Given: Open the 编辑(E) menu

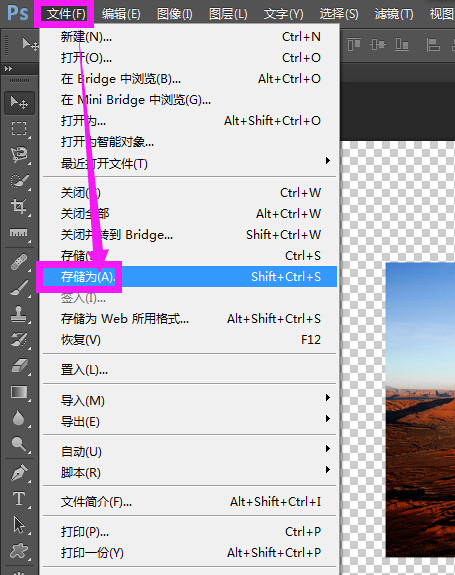Looking at the screenshot, I should [x=121, y=14].
